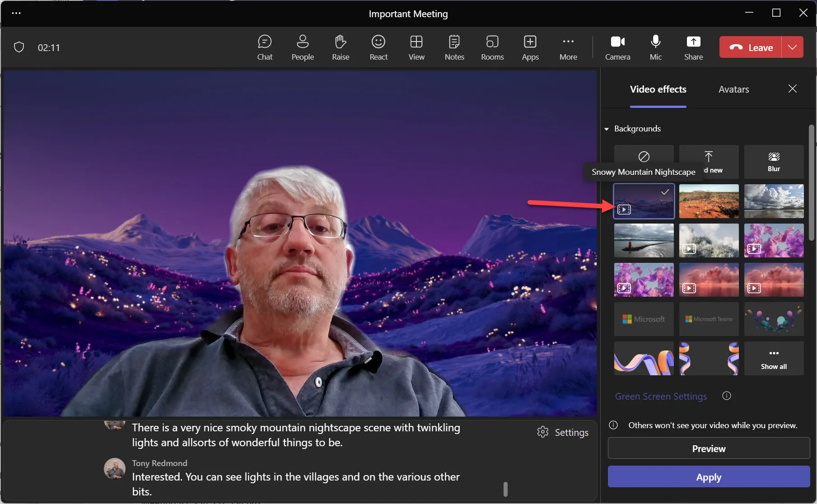The height and width of the screenshot is (504, 817).
Task: Select the red desert landscape background
Action: coord(709,201)
